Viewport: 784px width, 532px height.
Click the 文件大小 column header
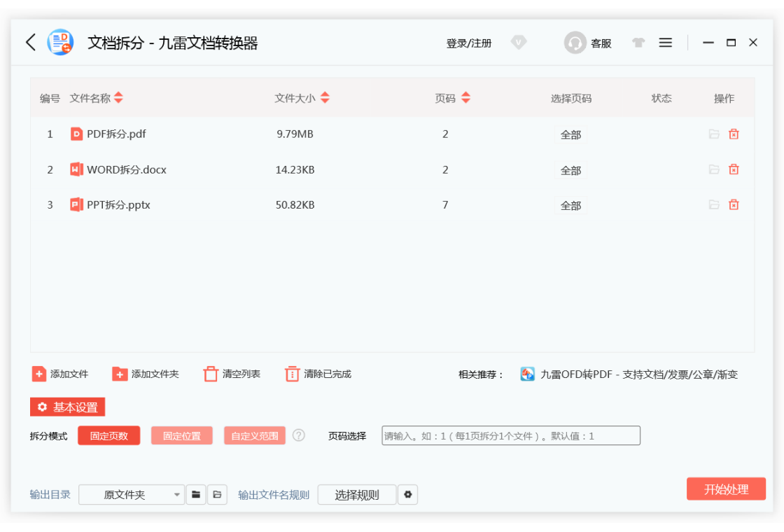point(295,98)
